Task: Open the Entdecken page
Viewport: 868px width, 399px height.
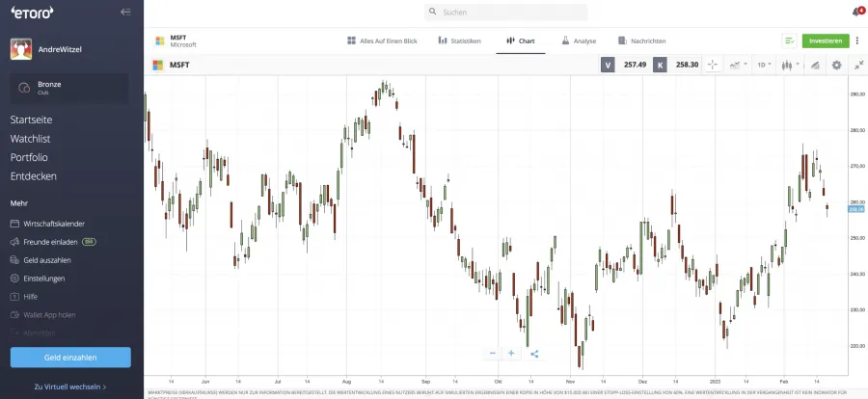Action: 33,176
